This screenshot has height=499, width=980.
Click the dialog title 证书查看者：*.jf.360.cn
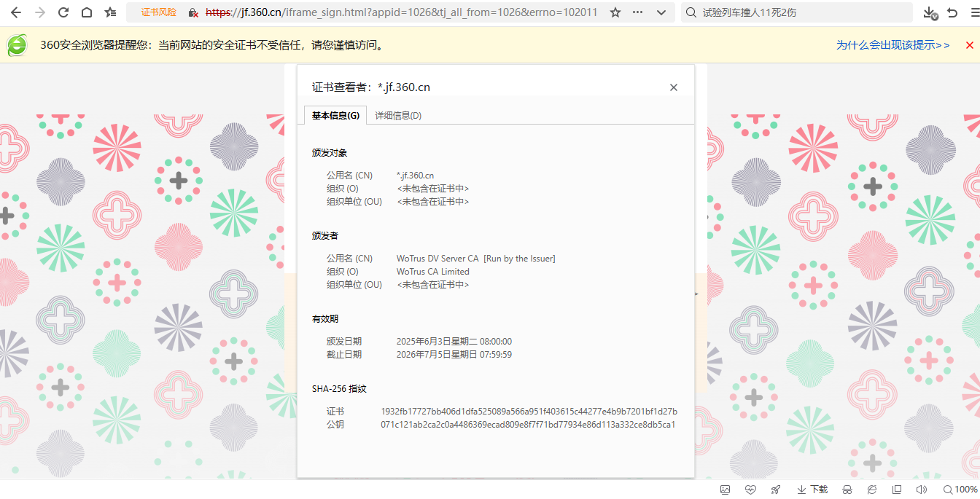(371, 87)
